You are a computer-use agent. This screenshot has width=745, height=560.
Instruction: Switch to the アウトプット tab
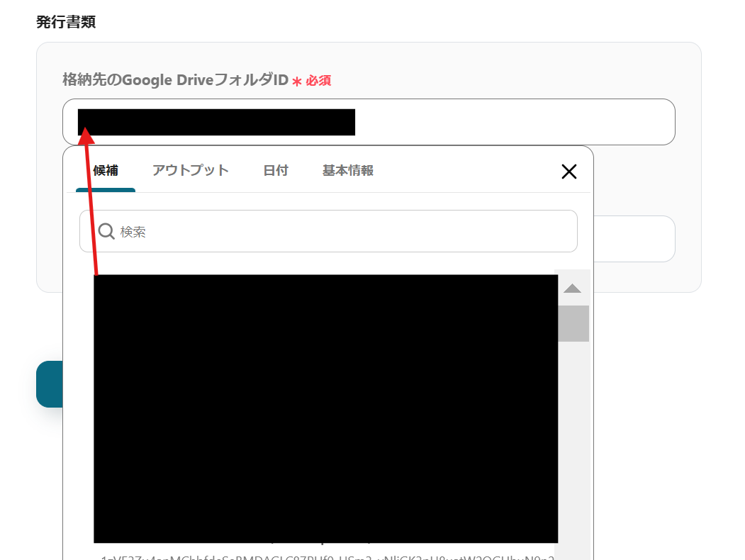[191, 171]
